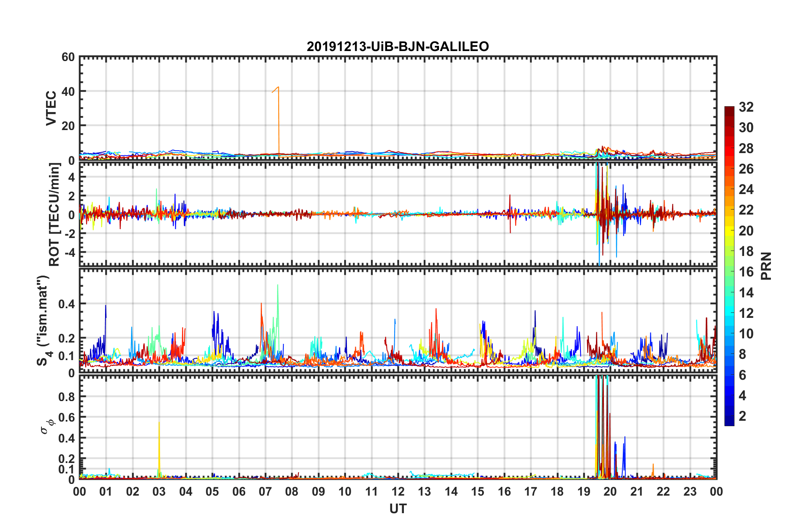Click the x-axis tick label 23
Viewport: 796px width, 532px height.
click(x=690, y=491)
